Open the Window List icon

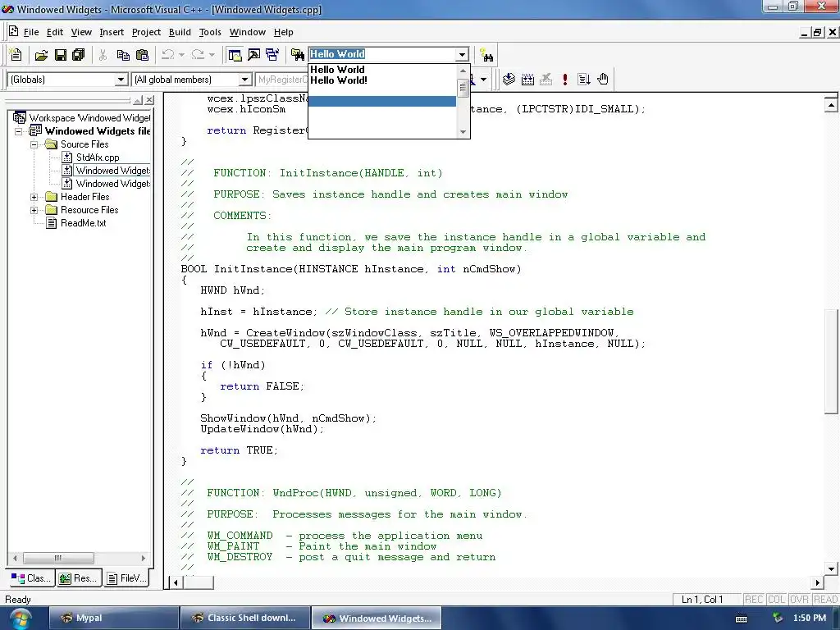(x=272, y=55)
